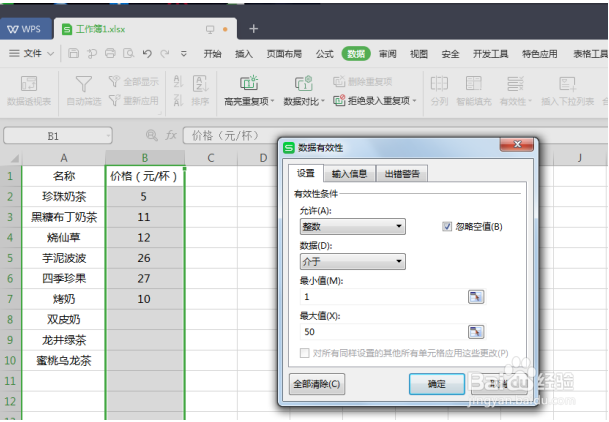Switch to 出错警告 tab in the dialog

[x=402, y=174]
